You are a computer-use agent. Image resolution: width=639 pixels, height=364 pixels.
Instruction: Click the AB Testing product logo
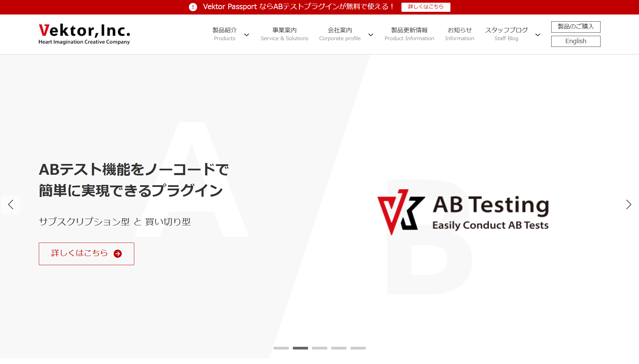point(463,213)
